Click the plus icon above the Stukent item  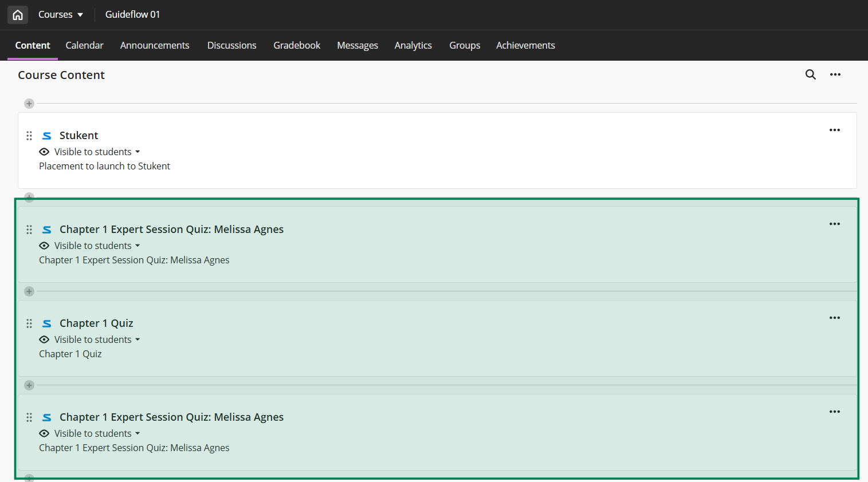pos(29,104)
